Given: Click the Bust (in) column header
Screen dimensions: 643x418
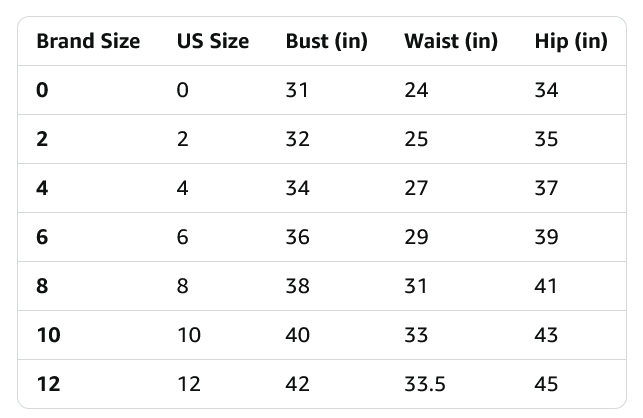Looking at the screenshot, I should [x=326, y=41].
